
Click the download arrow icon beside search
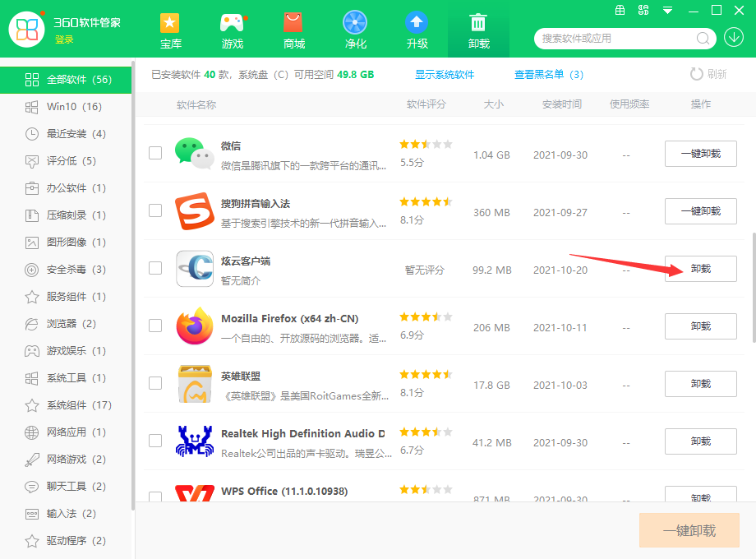(x=734, y=38)
